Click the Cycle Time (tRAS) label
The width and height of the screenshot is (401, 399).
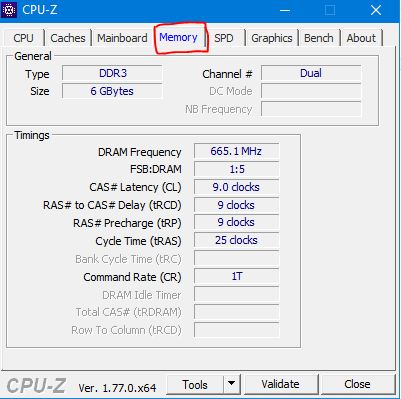(x=138, y=241)
